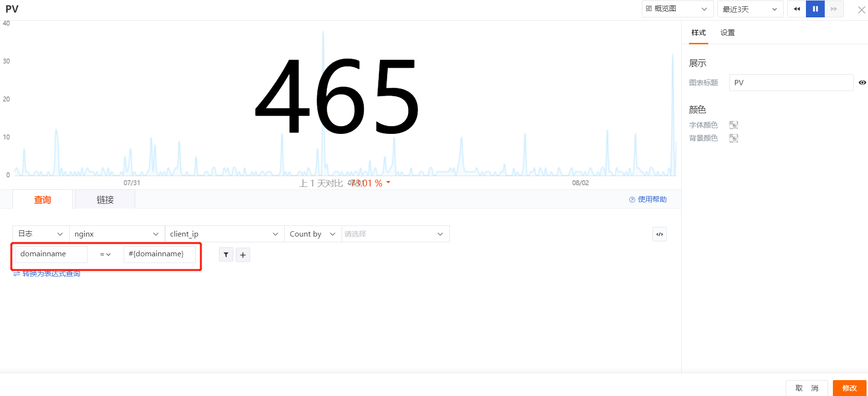Image resolution: width=868 pixels, height=396 pixels.
Task: Click the rewind time range icon
Action: pyautogui.click(x=797, y=9)
